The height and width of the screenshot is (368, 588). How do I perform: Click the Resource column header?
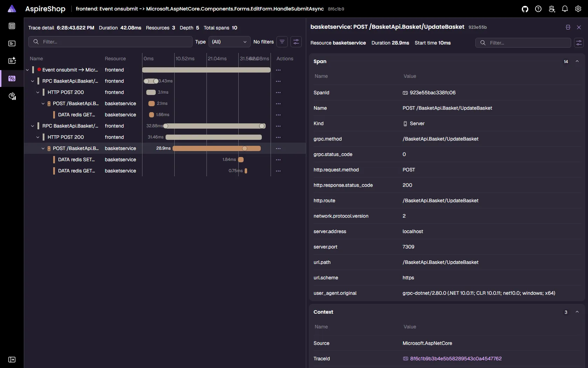point(115,59)
